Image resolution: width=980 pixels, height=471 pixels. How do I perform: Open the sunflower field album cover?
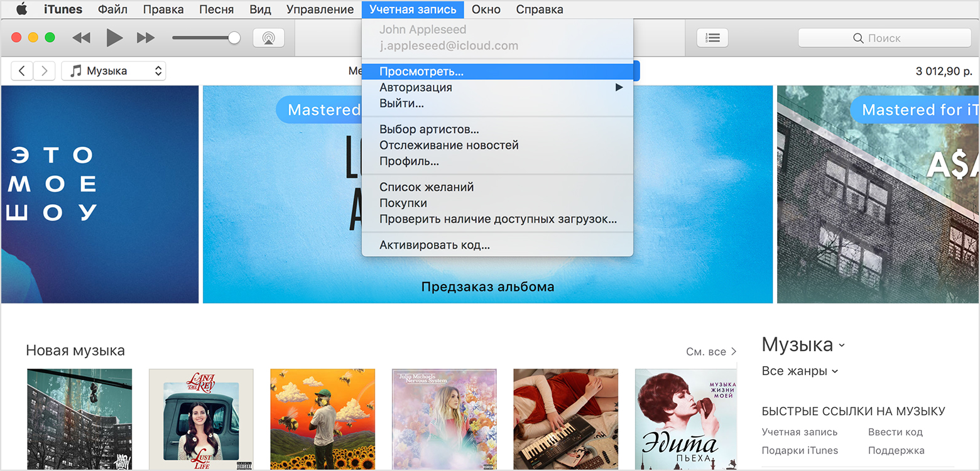(323, 420)
